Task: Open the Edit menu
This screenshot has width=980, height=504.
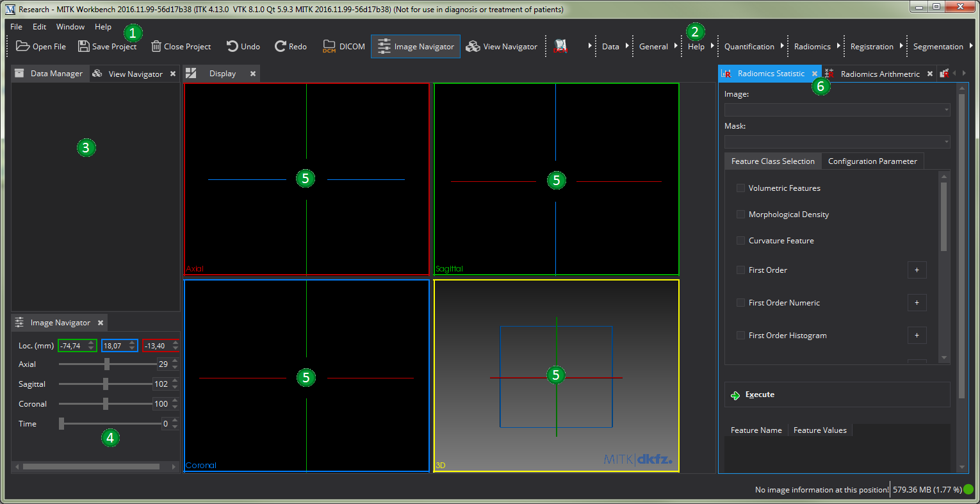Action: 40,27
